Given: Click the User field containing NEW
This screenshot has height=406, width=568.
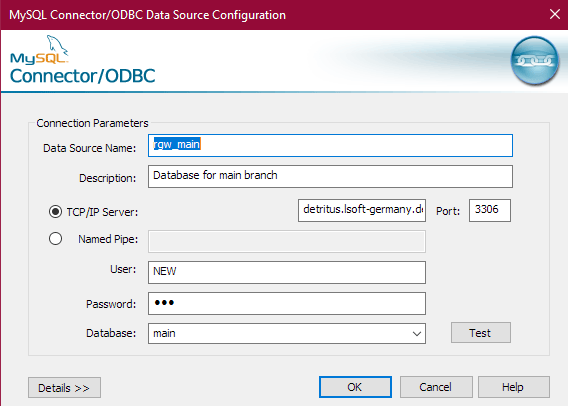Looking at the screenshot, I should tap(287, 272).
